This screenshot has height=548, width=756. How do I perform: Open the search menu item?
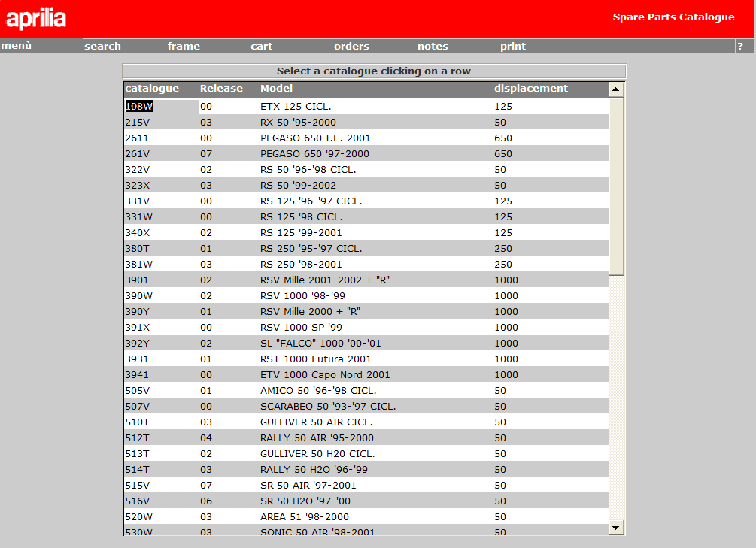(102, 47)
